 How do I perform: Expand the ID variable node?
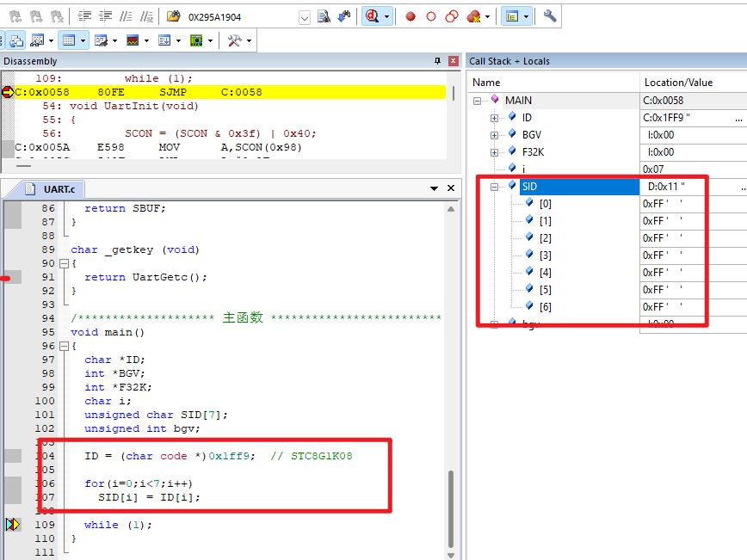(x=494, y=118)
